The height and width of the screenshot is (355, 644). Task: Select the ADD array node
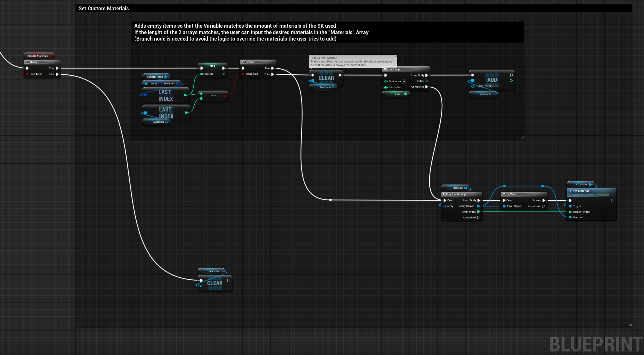(492, 80)
